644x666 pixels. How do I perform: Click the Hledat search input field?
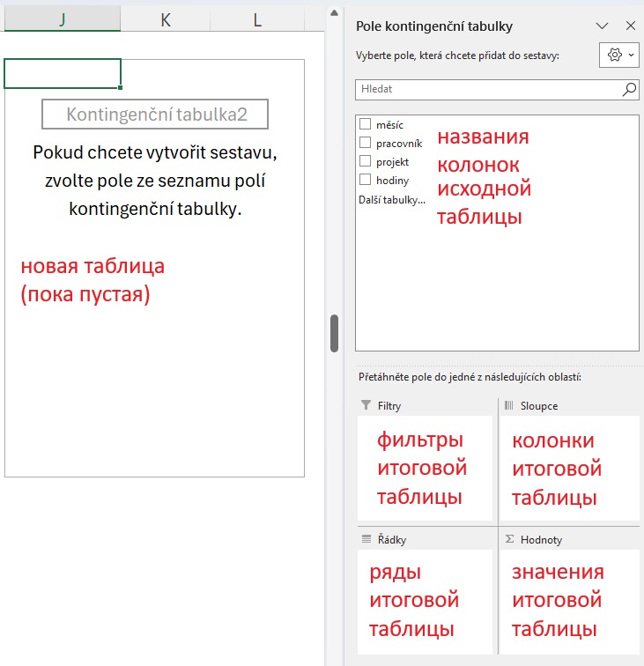coord(487,89)
